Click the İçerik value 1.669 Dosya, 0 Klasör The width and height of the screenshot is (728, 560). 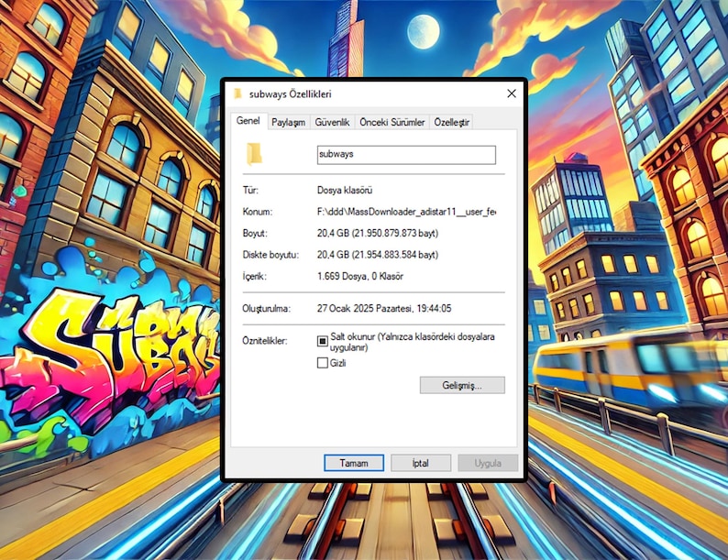click(359, 277)
